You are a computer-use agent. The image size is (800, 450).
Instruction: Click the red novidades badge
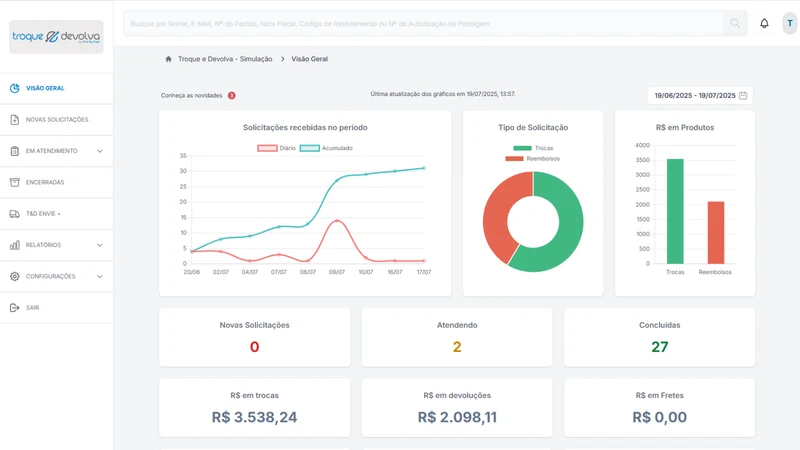pyautogui.click(x=232, y=95)
